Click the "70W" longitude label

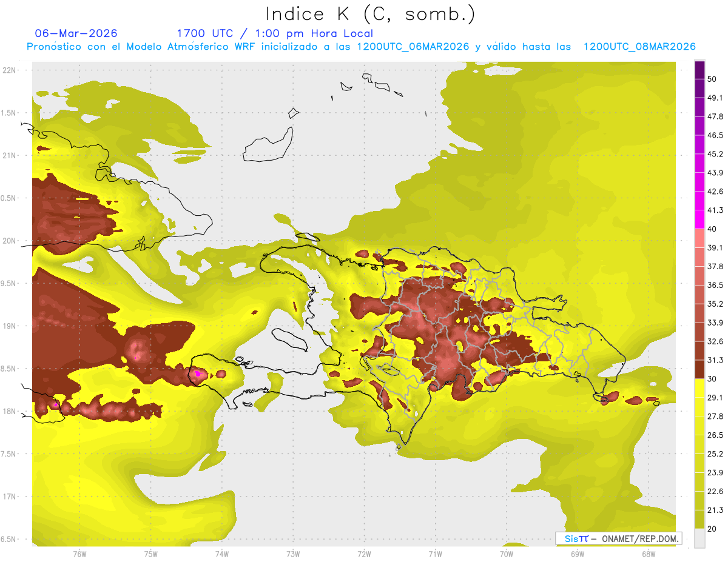coord(507,554)
